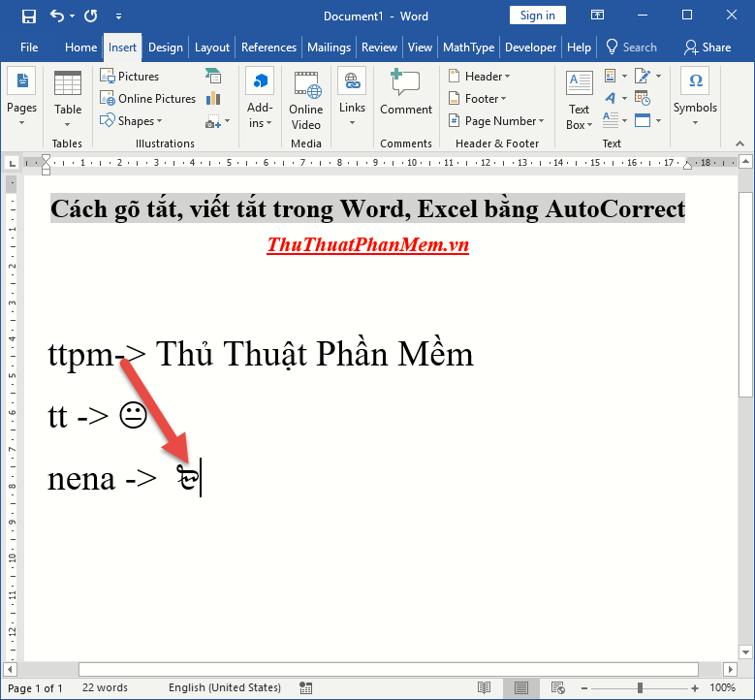Screen dimensions: 755x700
Task: Switch to Print Layout view
Action: coord(521,688)
